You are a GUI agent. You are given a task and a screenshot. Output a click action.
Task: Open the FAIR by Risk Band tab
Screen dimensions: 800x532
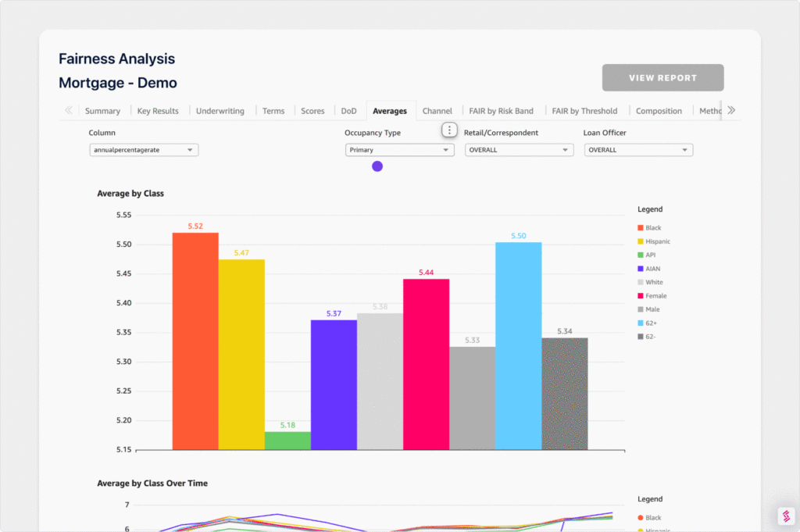click(500, 111)
